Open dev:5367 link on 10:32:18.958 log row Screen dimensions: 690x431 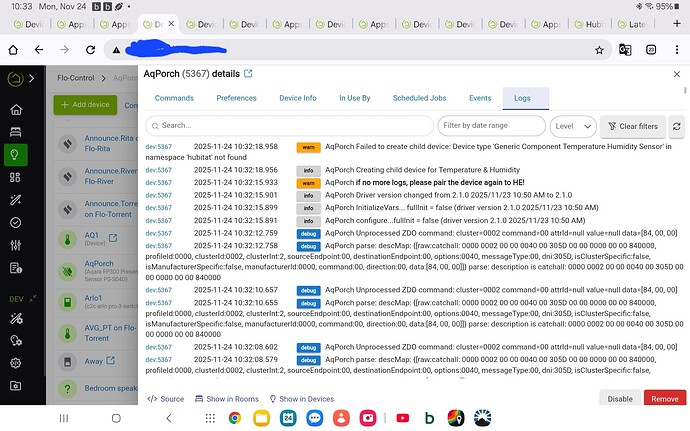[158, 147]
